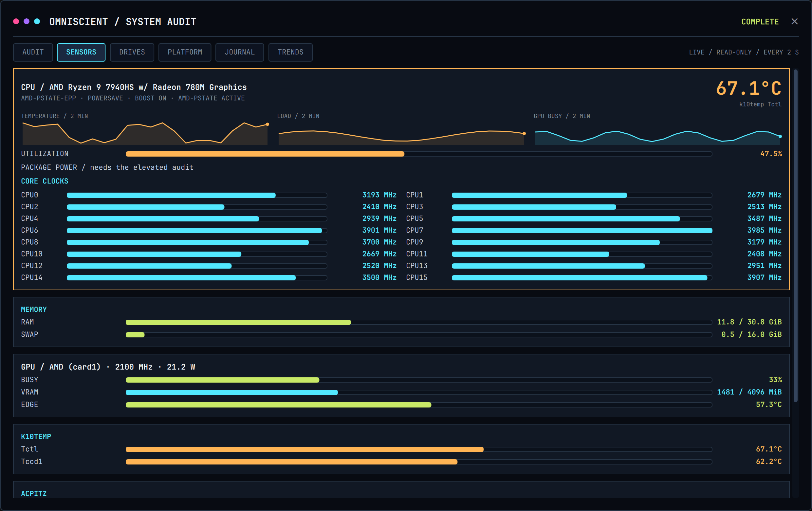
Task: Open the DRIVES tab
Action: point(132,52)
